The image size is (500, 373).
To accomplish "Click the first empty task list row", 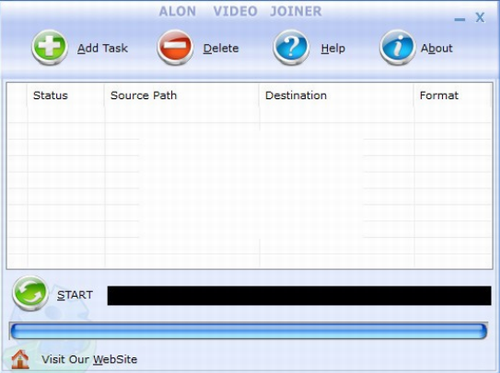I will [x=249, y=115].
